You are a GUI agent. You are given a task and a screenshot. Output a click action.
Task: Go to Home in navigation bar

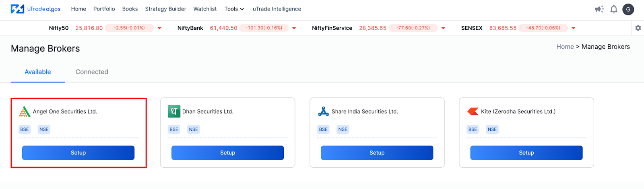pos(78,9)
